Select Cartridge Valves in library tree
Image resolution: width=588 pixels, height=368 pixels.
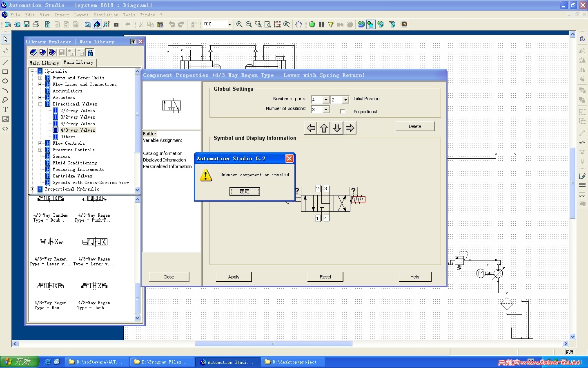(72, 176)
